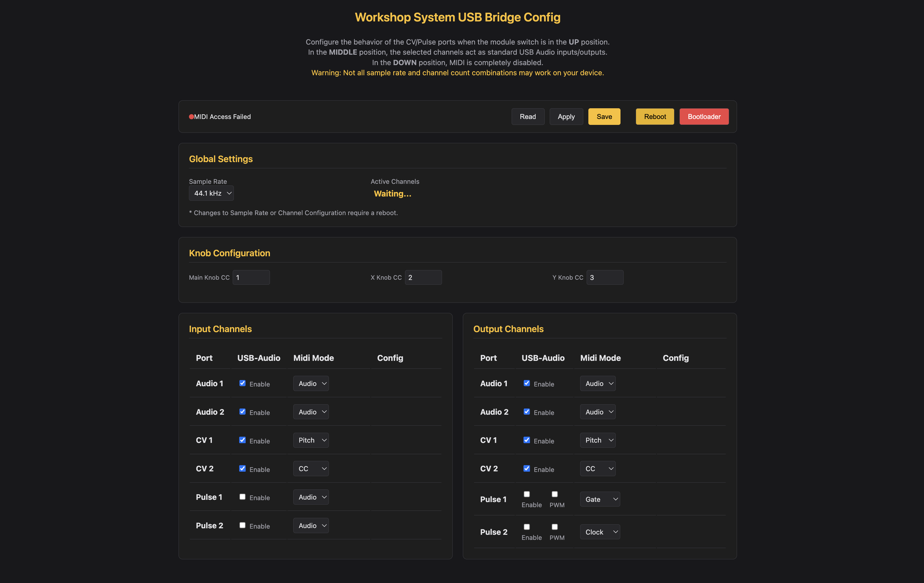Toggle the Input CV 2 Enable checkbox
Image resolution: width=924 pixels, height=583 pixels.
pos(243,468)
